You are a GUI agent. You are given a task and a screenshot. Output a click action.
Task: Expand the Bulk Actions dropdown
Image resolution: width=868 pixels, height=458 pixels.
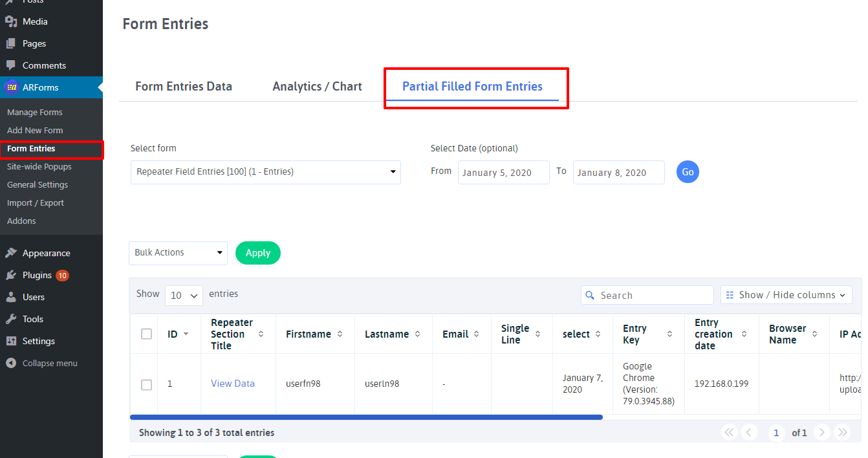point(178,253)
